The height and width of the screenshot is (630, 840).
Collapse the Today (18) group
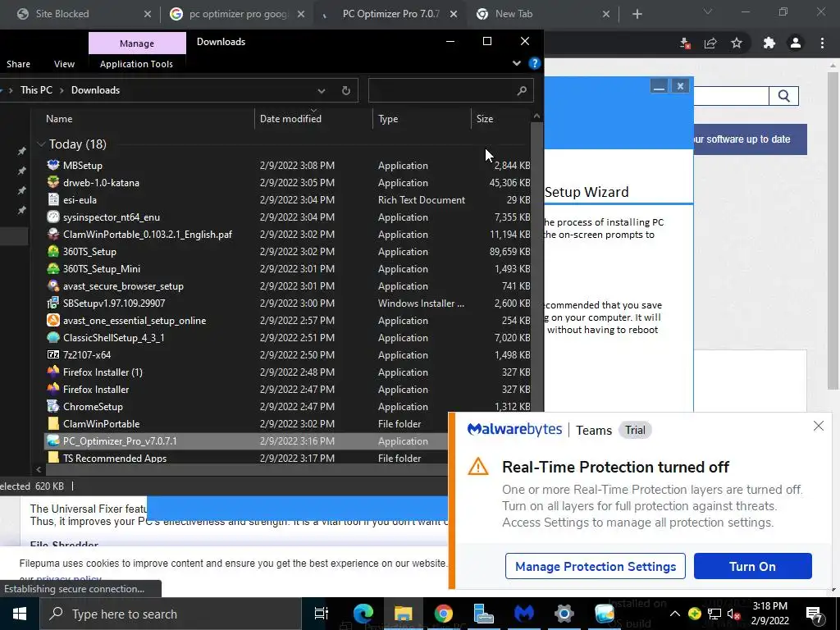tap(41, 144)
